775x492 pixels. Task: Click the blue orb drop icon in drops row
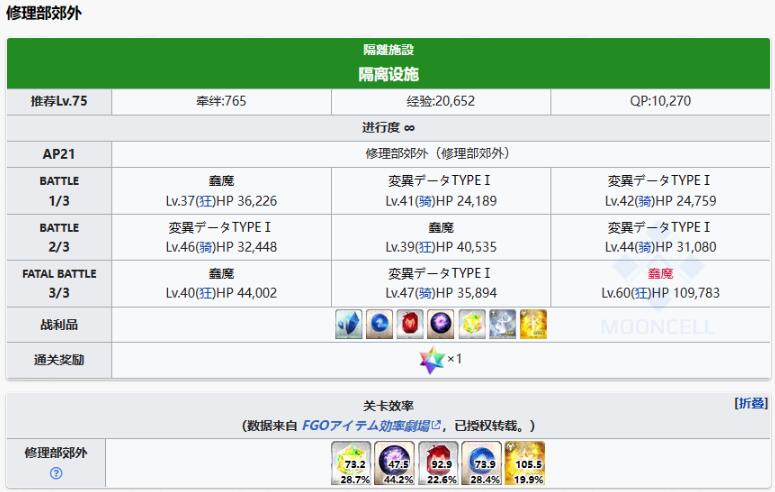(x=380, y=324)
